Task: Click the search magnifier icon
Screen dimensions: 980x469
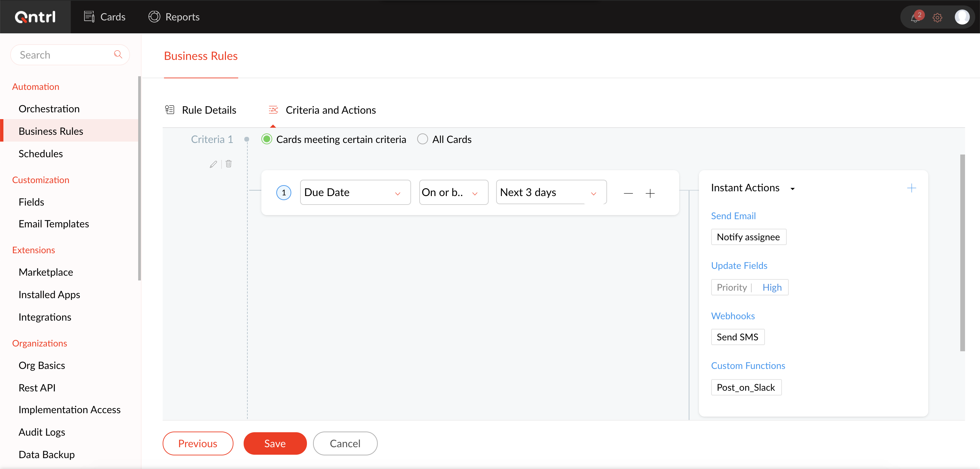Action: click(x=118, y=54)
